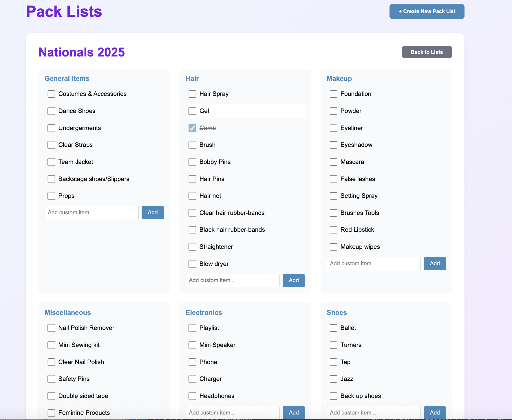
Task: Check the Foundation checkbox
Action: [333, 94]
